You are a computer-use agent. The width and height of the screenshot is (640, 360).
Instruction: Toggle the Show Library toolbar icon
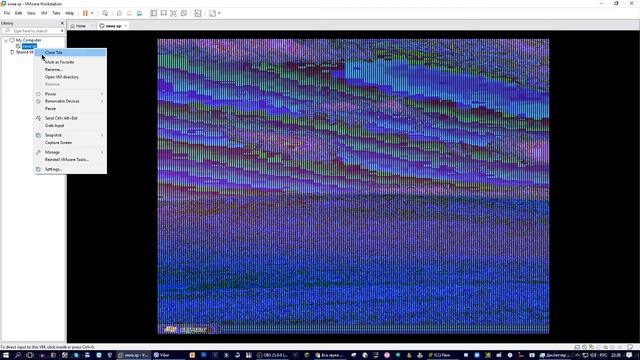click(x=153, y=13)
